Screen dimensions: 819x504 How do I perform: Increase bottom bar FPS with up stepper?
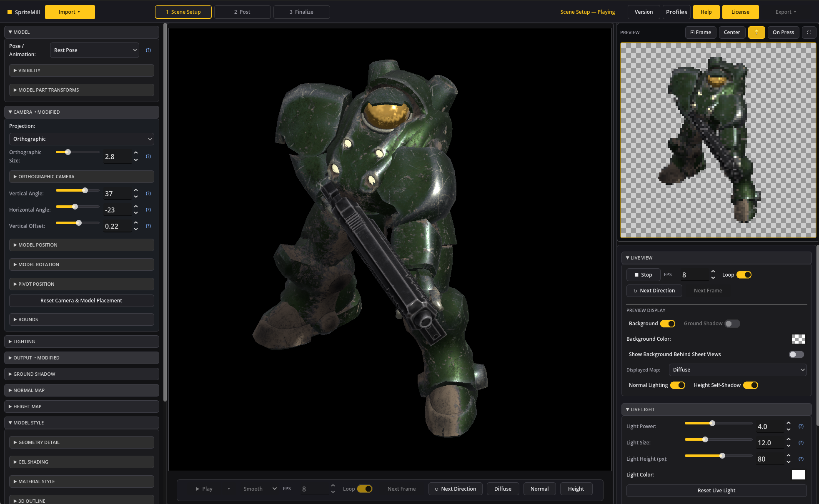click(333, 485)
